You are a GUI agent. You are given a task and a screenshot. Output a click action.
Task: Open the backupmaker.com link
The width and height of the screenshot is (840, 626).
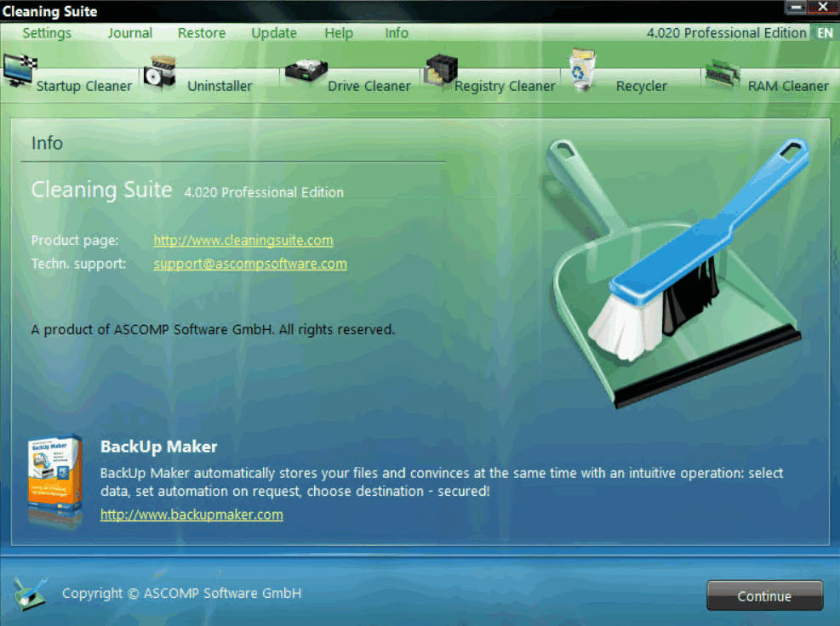coord(191,515)
